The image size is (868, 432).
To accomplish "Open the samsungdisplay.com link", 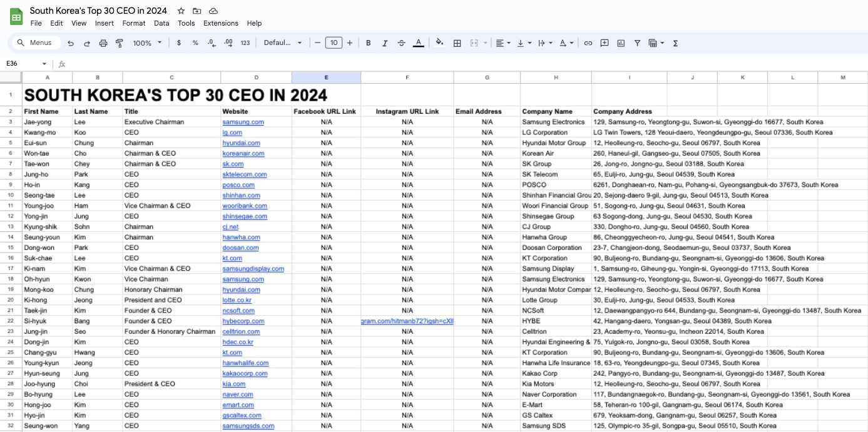I will (253, 269).
